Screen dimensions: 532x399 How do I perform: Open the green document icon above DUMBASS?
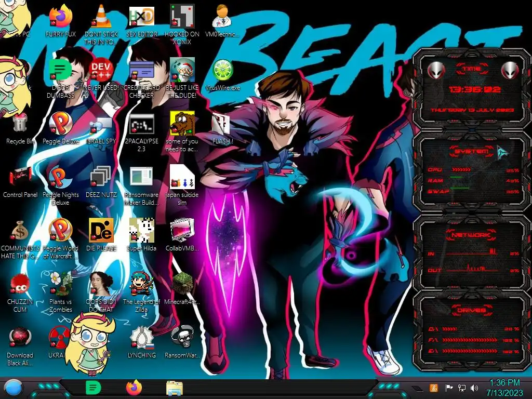(60, 69)
